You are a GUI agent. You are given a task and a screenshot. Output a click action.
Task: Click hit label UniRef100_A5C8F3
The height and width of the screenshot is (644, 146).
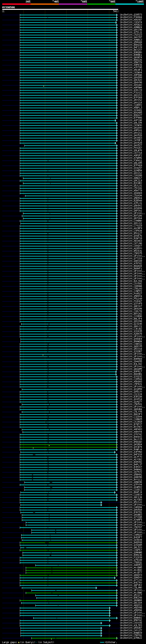[x=131, y=70]
